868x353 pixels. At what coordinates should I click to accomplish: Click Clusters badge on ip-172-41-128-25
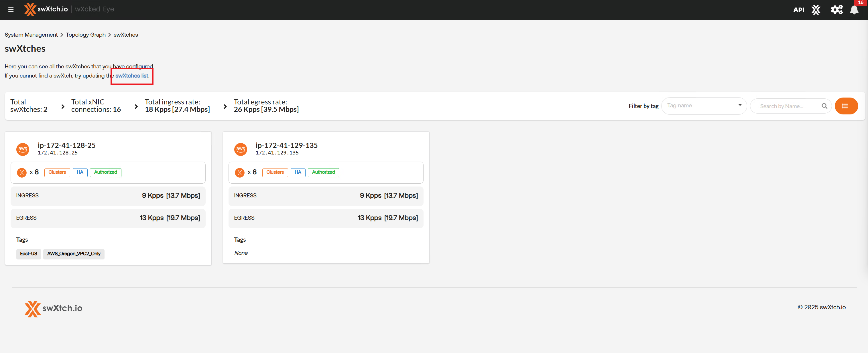click(x=57, y=172)
